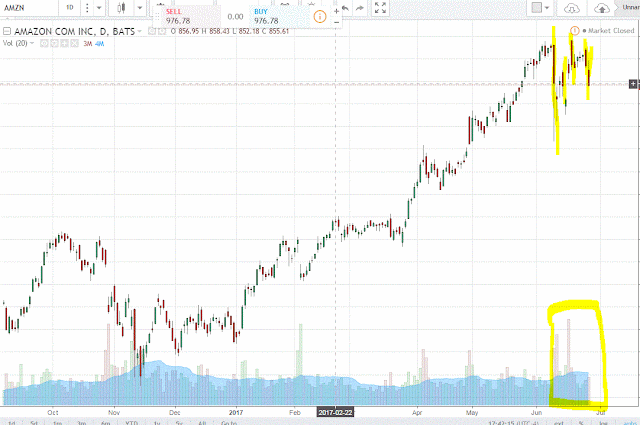Toggle the log scale option
The image size is (640, 425).
click(x=603, y=423)
